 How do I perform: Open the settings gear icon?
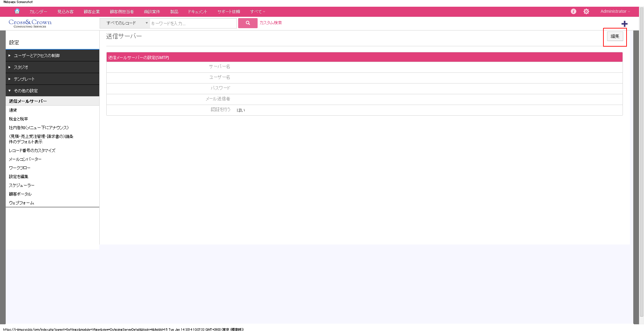point(586,11)
